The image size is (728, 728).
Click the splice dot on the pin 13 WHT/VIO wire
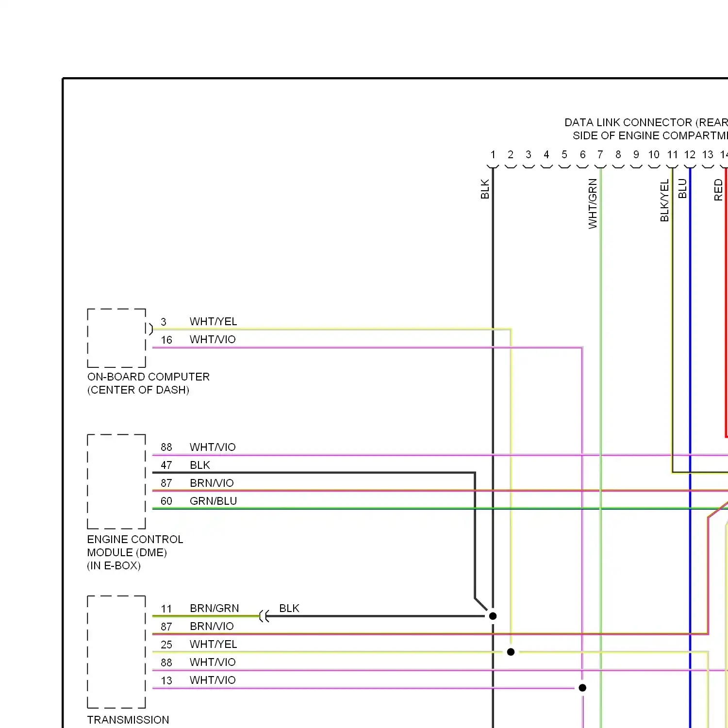tap(582, 688)
